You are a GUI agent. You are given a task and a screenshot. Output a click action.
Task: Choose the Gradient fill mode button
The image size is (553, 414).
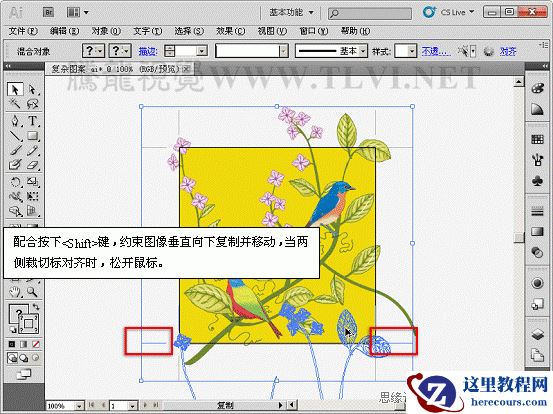(x=24, y=344)
